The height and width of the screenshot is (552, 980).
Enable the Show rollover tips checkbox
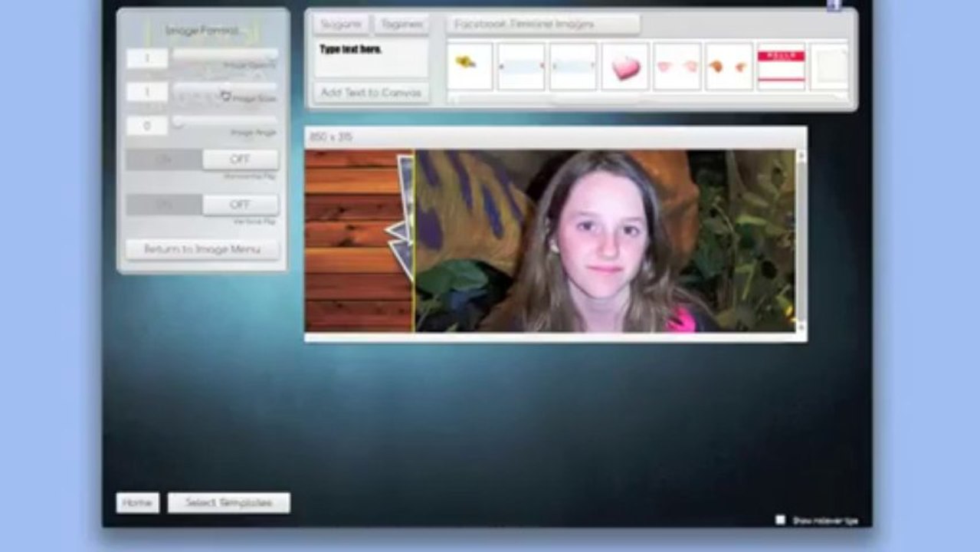(x=780, y=520)
